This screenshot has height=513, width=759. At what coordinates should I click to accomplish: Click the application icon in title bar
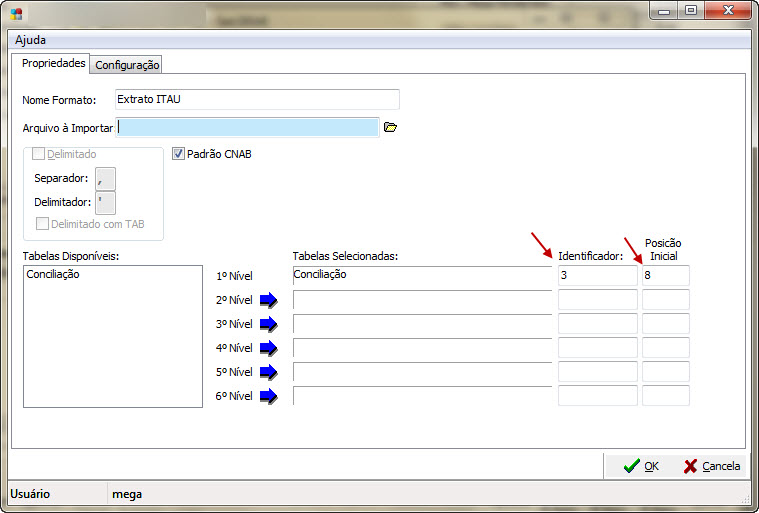click(x=18, y=14)
